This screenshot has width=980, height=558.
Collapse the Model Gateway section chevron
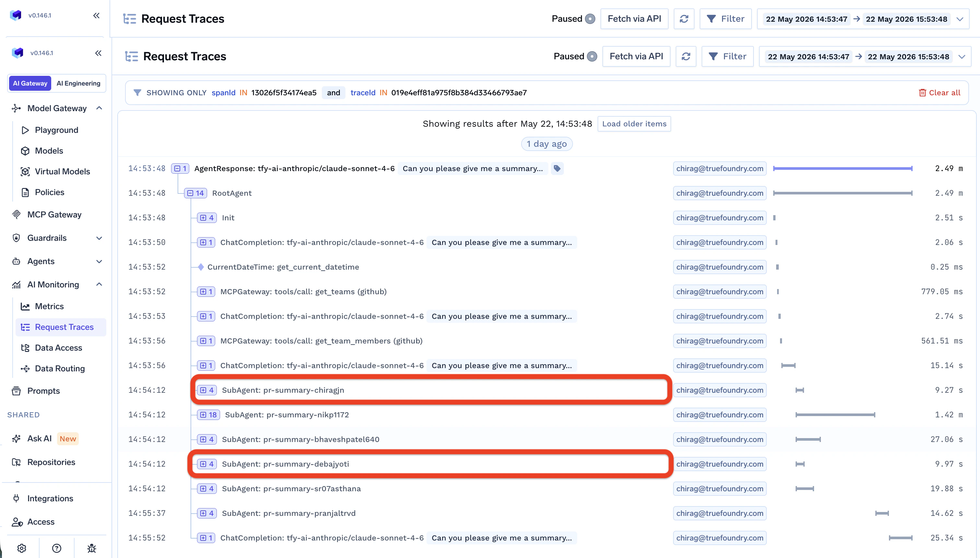pos(99,108)
